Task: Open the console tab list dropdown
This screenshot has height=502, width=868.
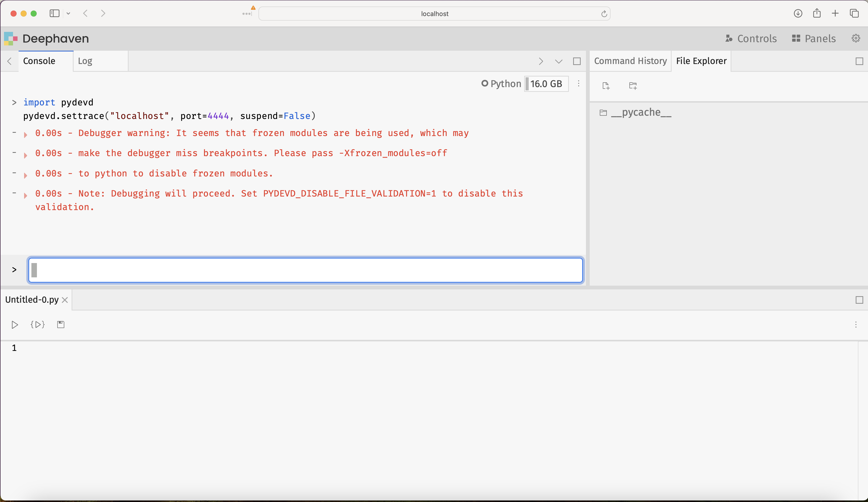Action: tap(558, 61)
